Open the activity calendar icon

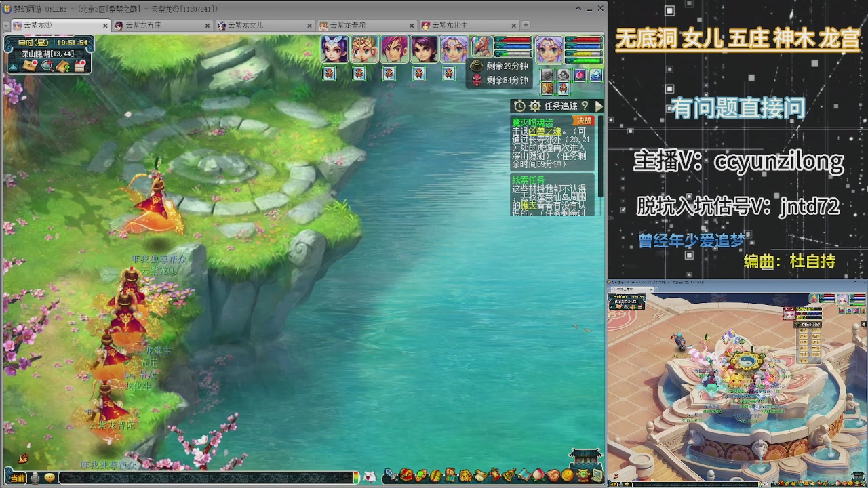80,66
